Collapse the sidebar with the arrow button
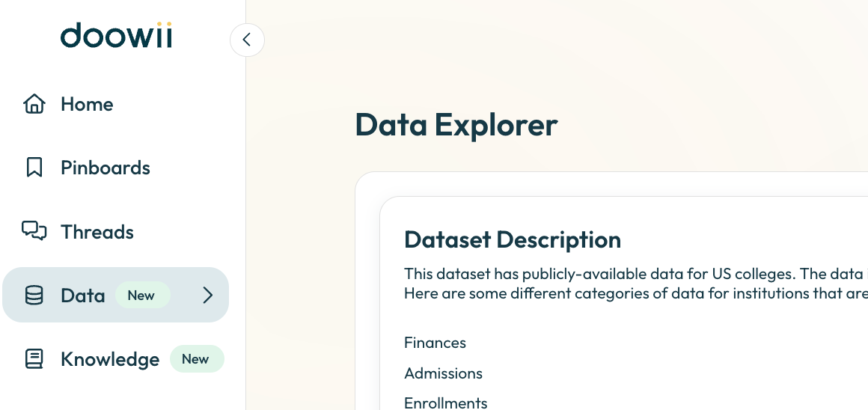868x410 pixels. point(247,40)
